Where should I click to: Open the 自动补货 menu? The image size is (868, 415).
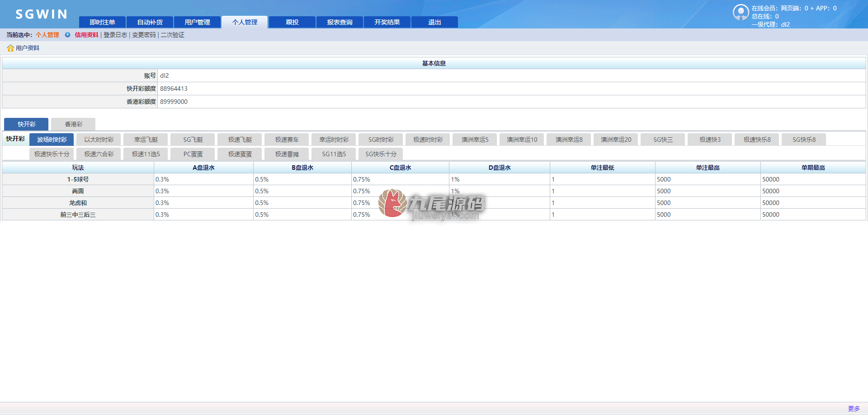[x=150, y=22]
